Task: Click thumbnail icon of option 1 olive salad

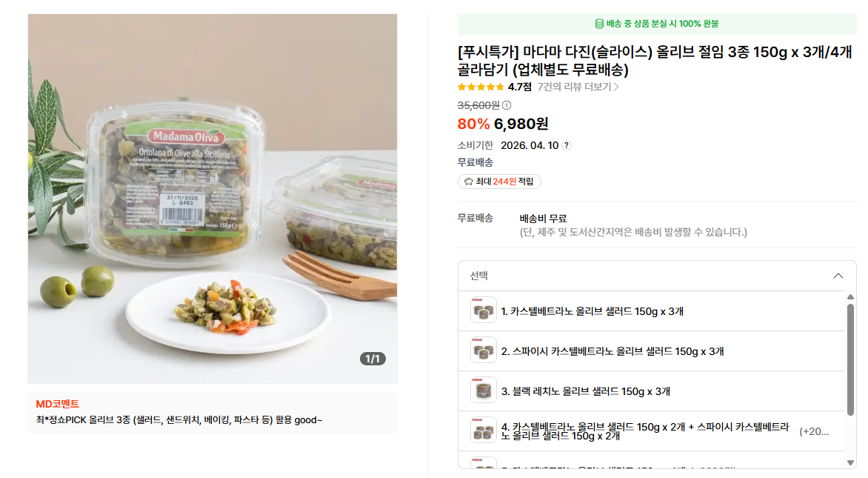Action: tap(484, 311)
